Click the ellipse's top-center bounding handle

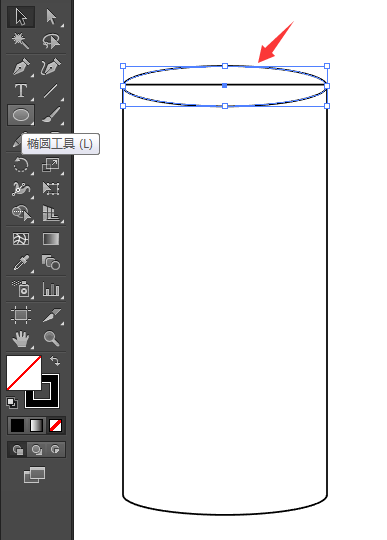225,66
